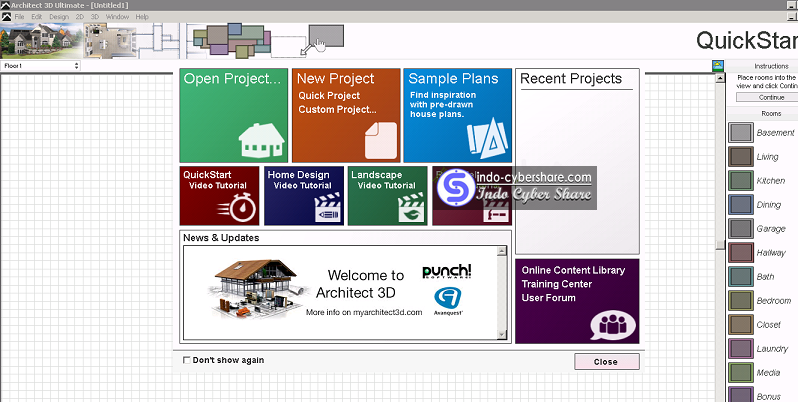The image size is (798, 402).
Task: Select the Living room swatch
Action: [740, 157]
